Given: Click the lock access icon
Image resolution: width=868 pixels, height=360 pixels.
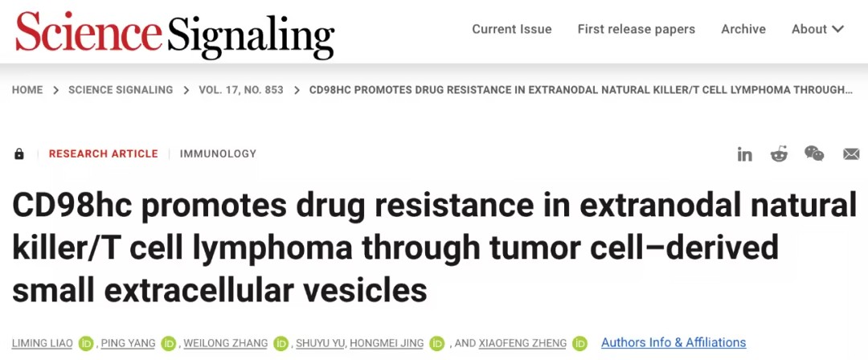Looking at the screenshot, I should pyautogui.click(x=19, y=153).
